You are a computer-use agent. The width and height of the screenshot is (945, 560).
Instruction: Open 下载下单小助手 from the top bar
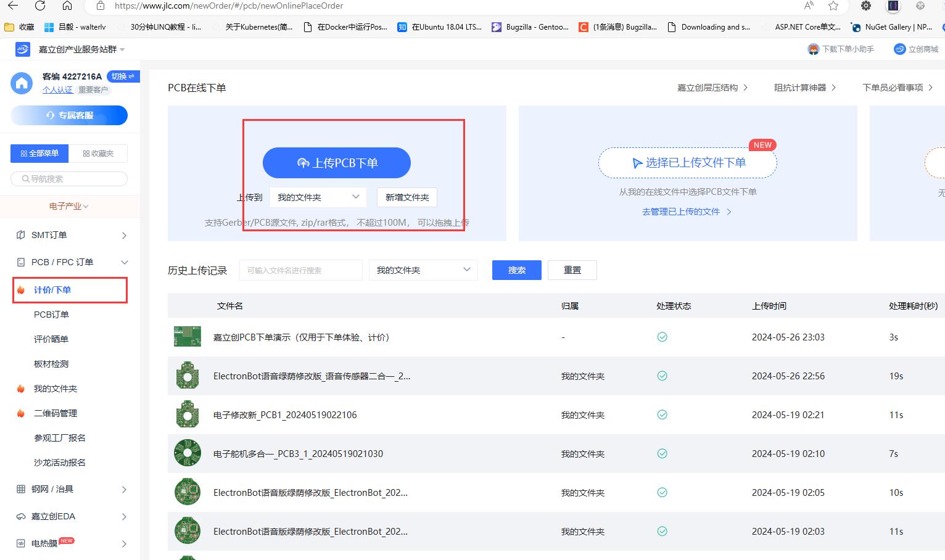point(841,49)
